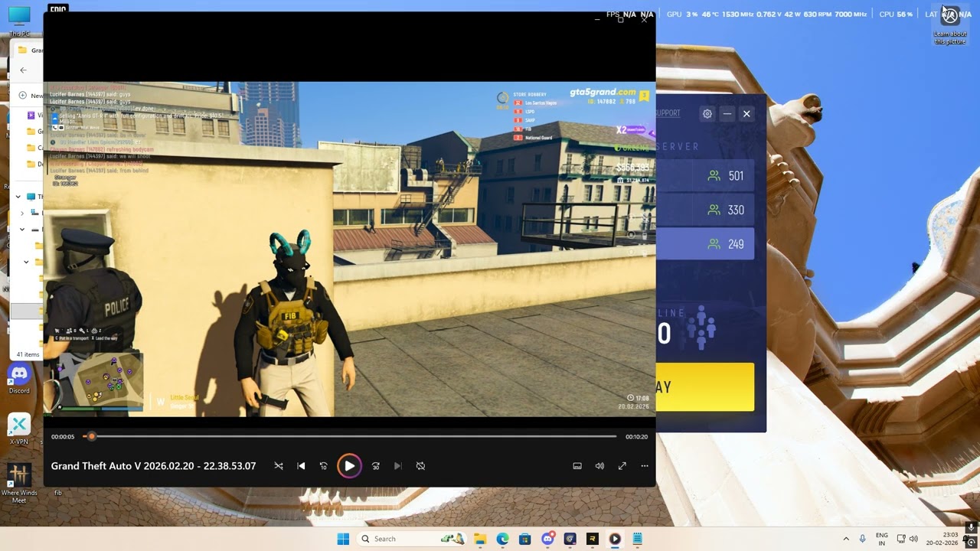Select the server with 330 players
This screenshot has height=551, width=980.
[705, 210]
